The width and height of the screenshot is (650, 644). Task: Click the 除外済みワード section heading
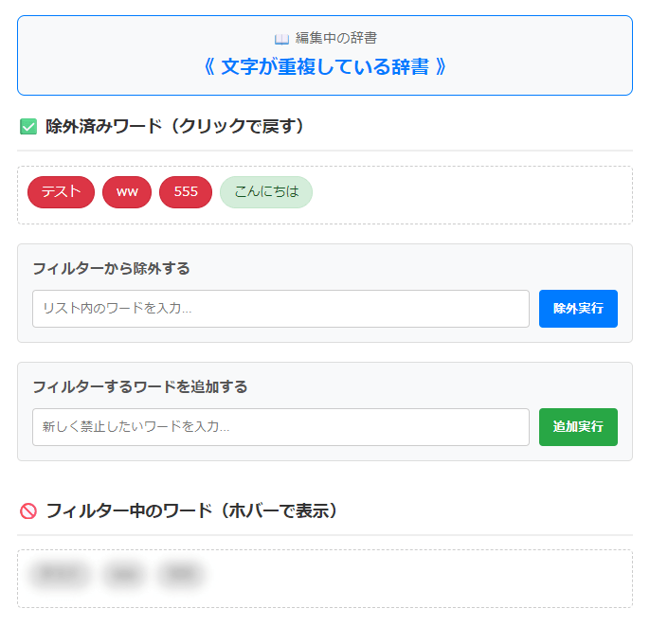[176, 126]
